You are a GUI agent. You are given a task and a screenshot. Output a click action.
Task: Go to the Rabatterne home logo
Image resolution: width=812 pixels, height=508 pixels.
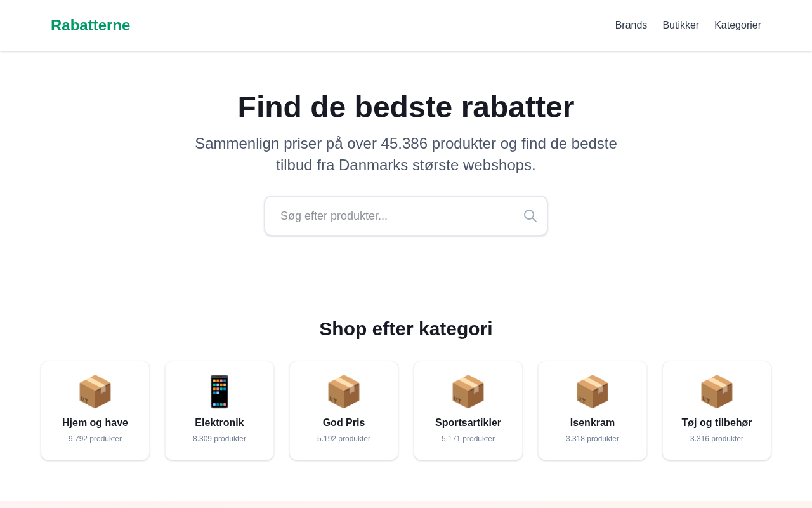click(x=90, y=25)
